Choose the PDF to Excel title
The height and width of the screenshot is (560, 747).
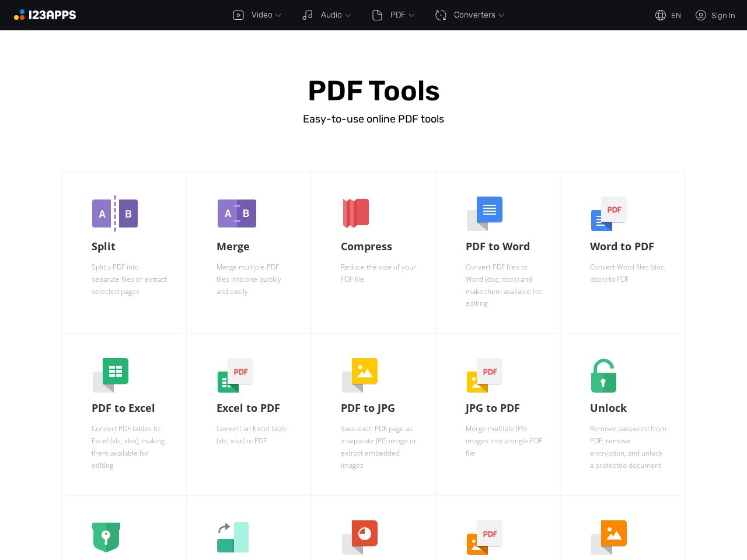point(123,408)
